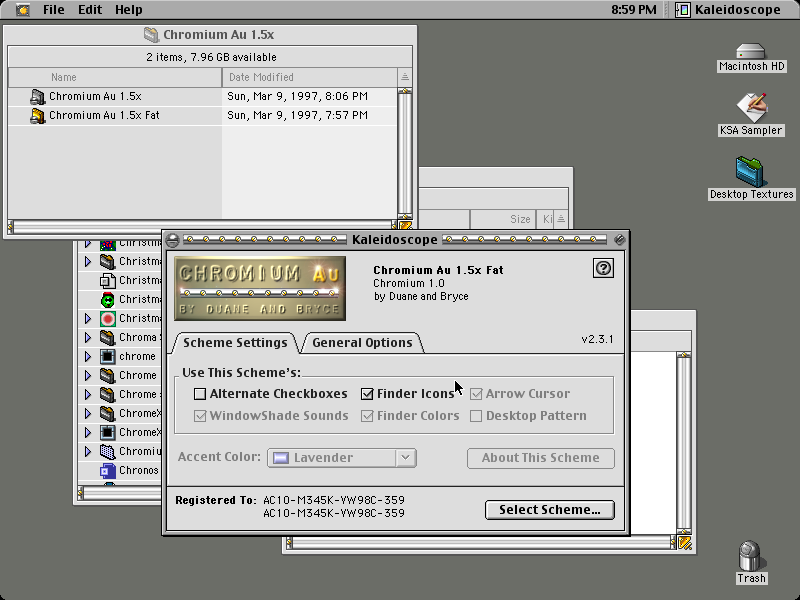The width and height of the screenshot is (800, 600).
Task: Select the "Chromium Au 1.5x Fat" file name
Action: [104, 115]
